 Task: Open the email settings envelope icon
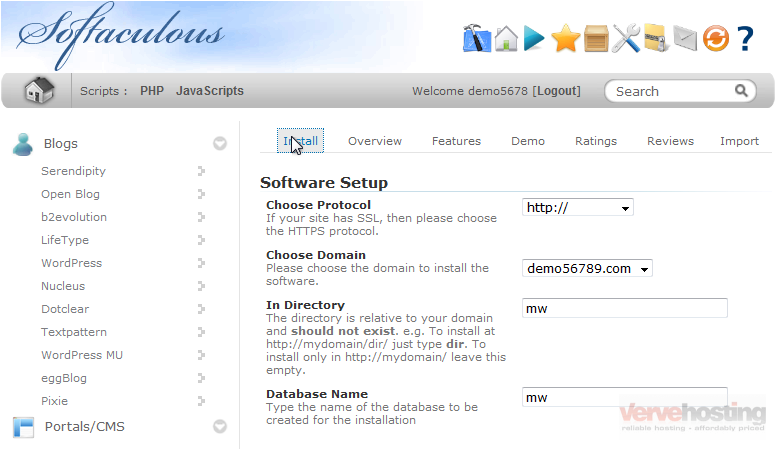click(x=685, y=39)
